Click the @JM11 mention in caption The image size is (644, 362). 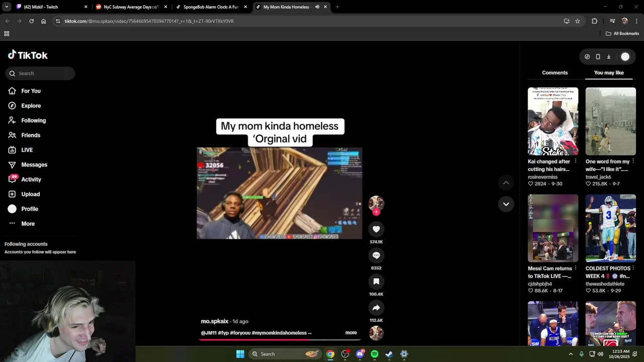pos(208,333)
